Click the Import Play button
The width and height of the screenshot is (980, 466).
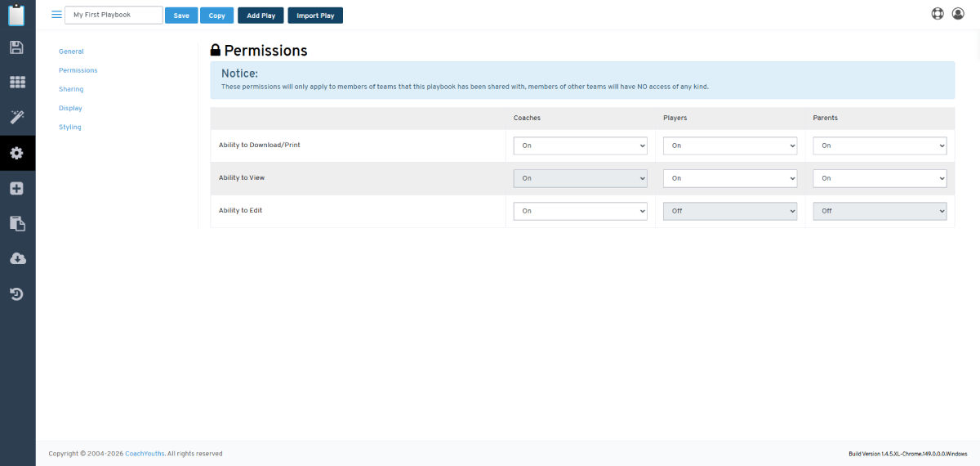tap(315, 16)
